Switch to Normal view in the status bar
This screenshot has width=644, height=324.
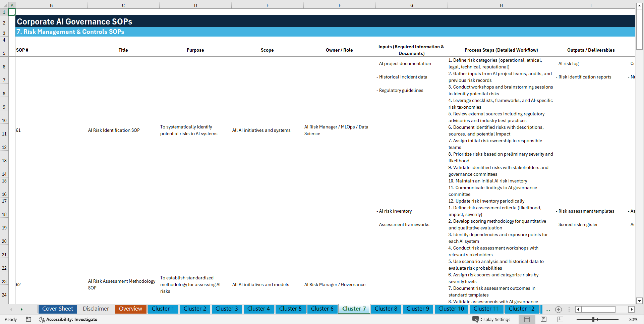(527, 319)
